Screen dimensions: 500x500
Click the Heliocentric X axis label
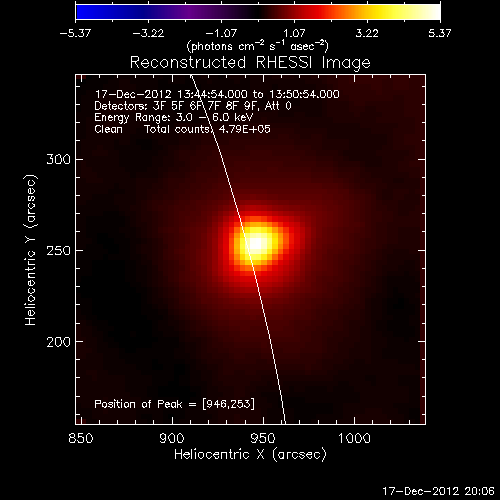(250, 454)
